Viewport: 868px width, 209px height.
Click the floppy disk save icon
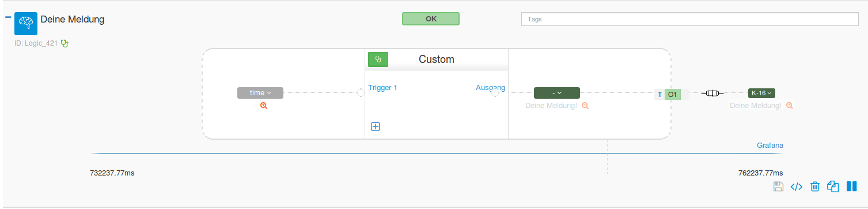click(x=778, y=186)
